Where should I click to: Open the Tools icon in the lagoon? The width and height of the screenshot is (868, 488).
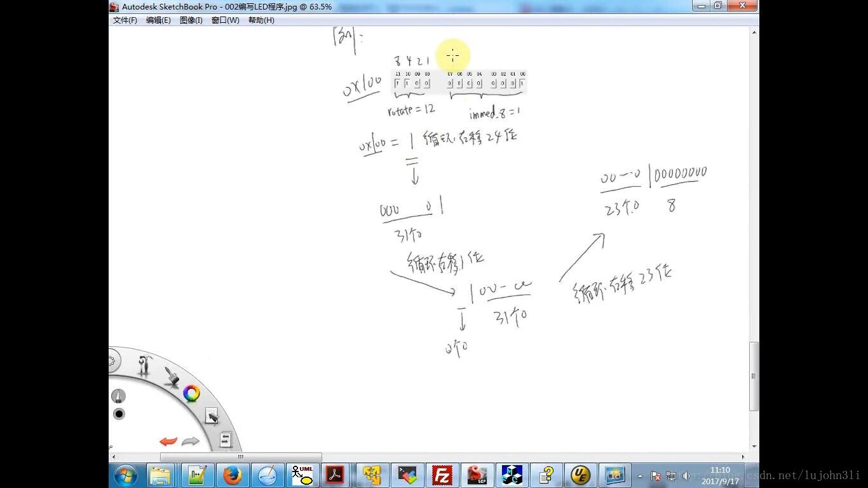coord(146,365)
